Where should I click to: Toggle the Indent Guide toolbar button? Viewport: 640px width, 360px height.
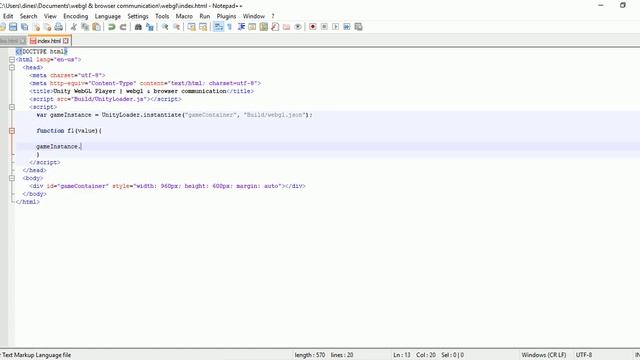[x=241, y=27]
